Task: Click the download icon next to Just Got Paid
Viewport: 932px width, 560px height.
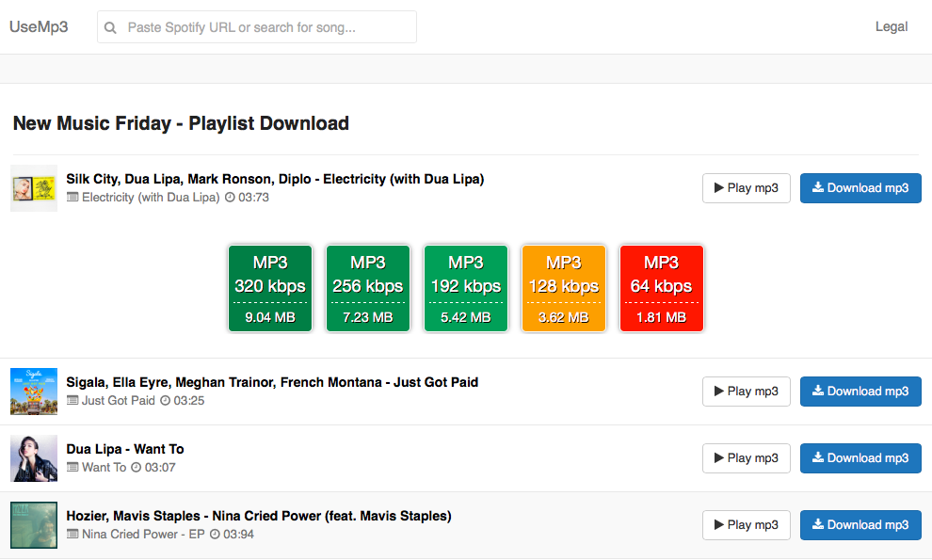Action: pyautogui.click(x=817, y=391)
